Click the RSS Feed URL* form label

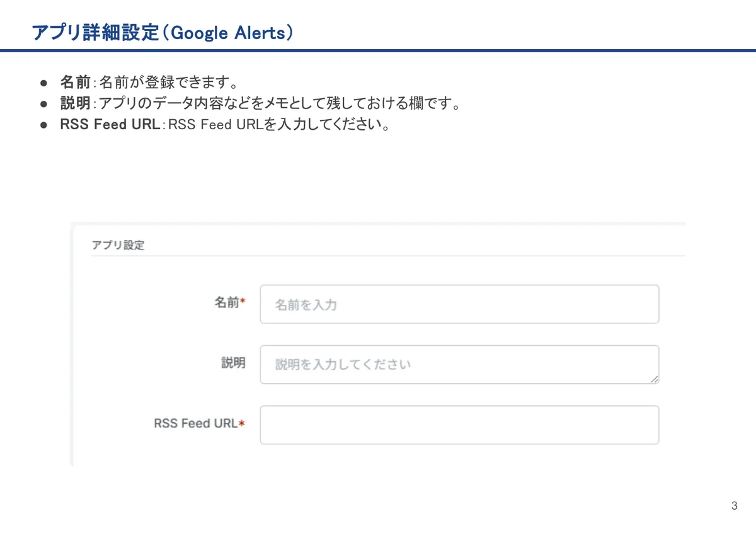[199, 423]
